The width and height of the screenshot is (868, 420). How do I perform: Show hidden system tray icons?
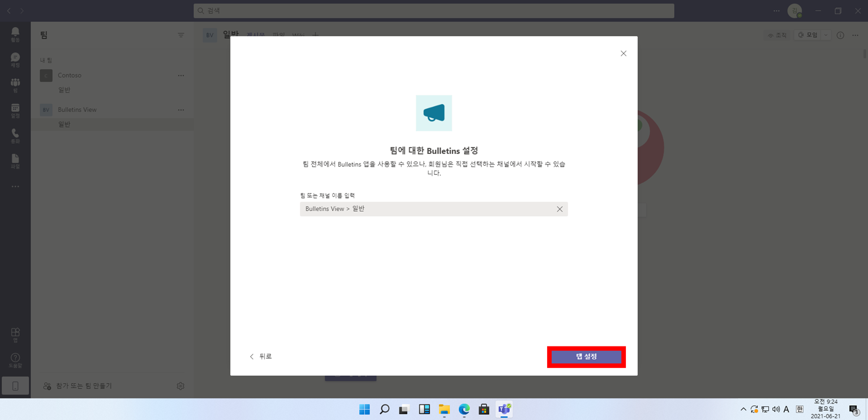tap(744, 409)
